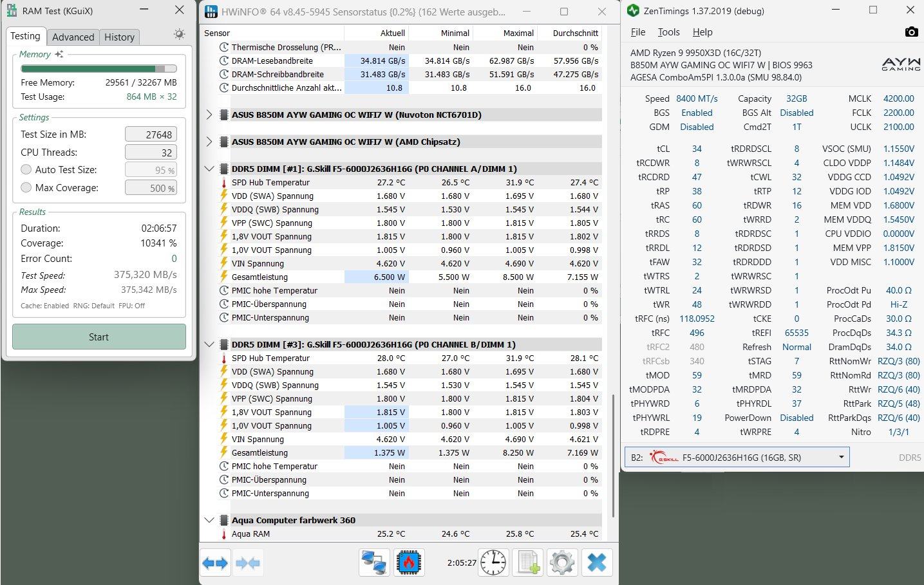Open the Help menu in ZenTimings
Image resolution: width=924 pixels, height=585 pixels.
coord(702,32)
